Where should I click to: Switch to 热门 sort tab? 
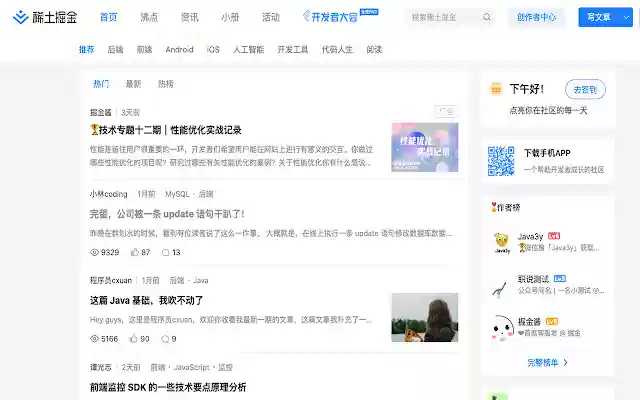pos(101,84)
